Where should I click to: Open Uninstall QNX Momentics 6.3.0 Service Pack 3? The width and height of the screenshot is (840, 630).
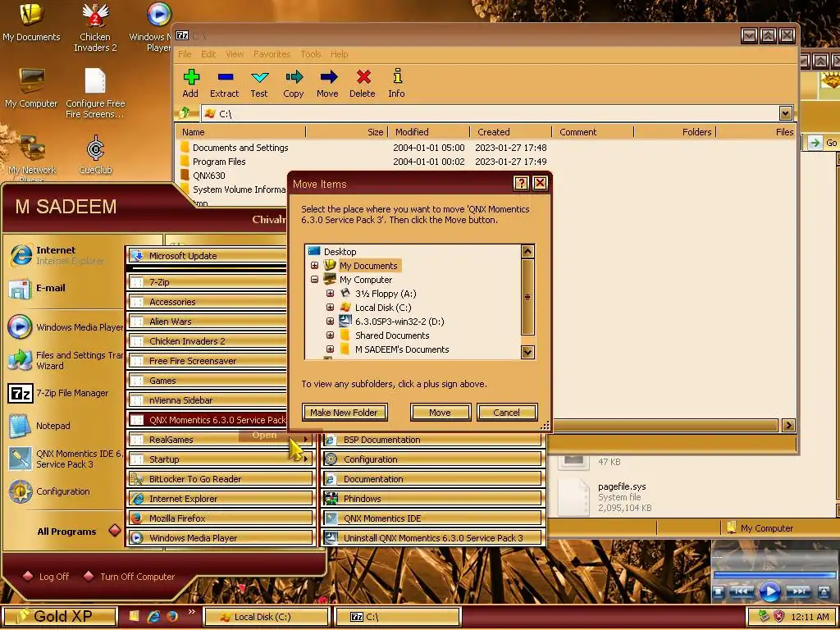(x=433, y=538)
